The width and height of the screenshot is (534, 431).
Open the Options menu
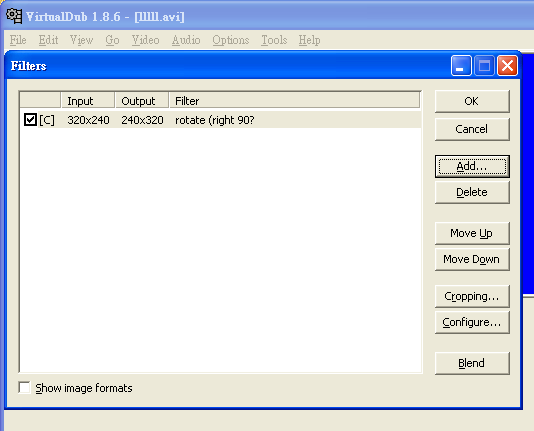[x=231, y=40]
